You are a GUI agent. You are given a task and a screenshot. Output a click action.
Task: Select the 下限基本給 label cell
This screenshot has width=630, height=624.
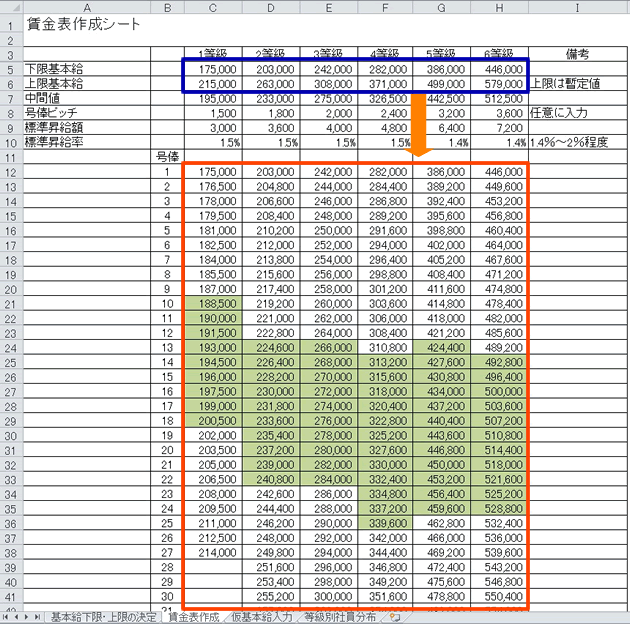[x=87, y=69]
